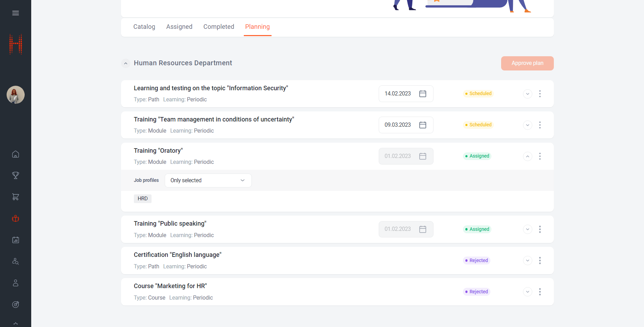
Task: Go to Home via sidebar icon
Action: [16, 154]
